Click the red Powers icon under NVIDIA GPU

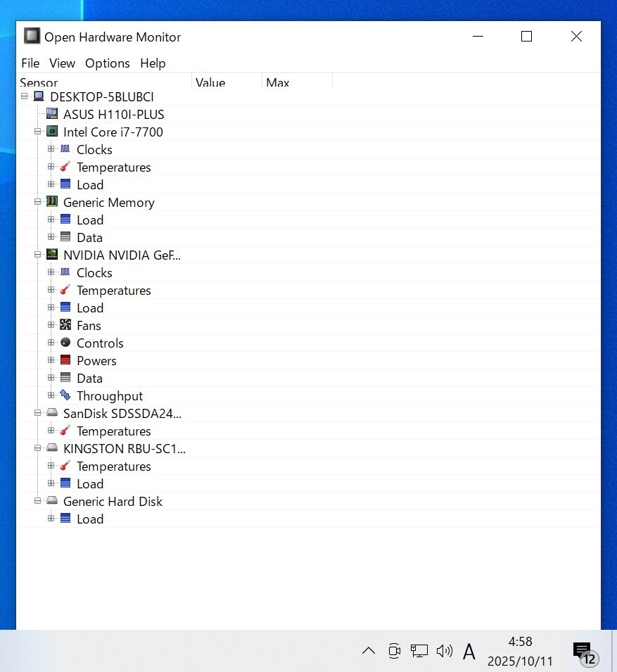(65, 360)
